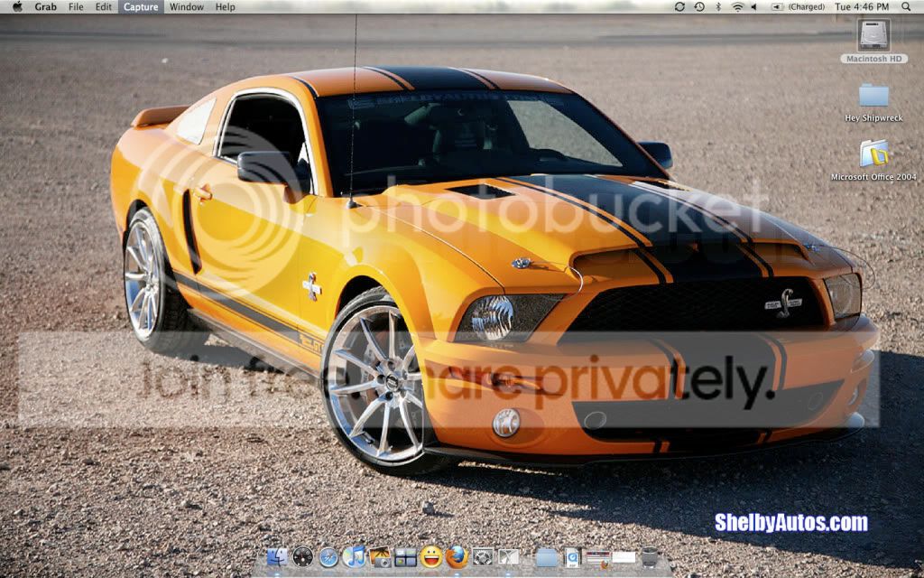
Task: Select the Microsoft Office 2004 folder
Action: tap(873, 154)
